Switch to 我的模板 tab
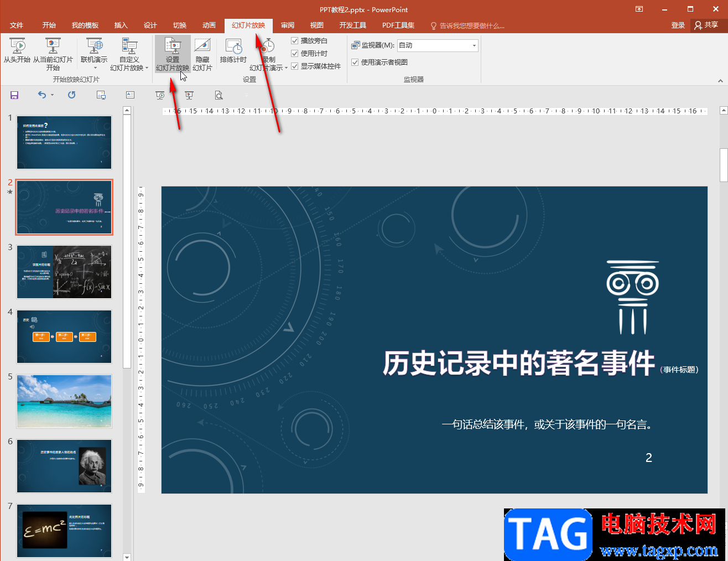 [85, 25]
